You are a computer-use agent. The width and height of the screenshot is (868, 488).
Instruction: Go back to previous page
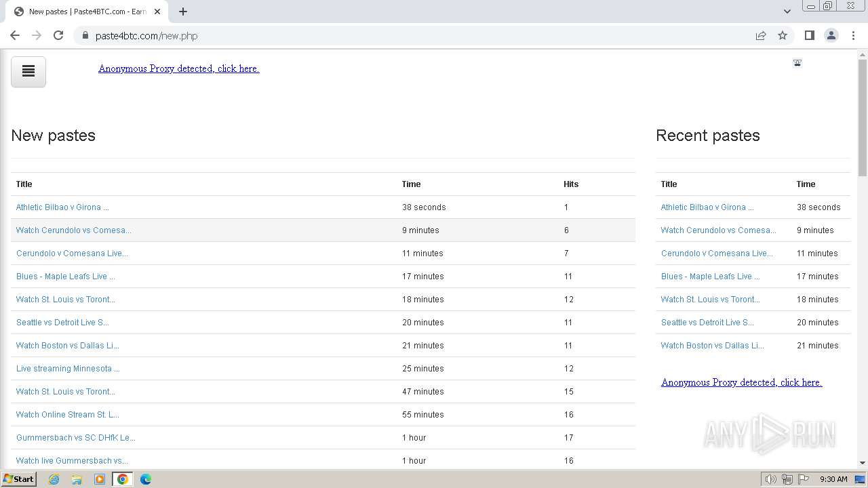point(15,35)
